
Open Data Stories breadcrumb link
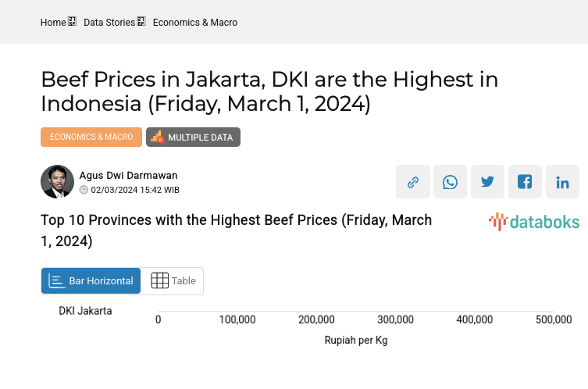pos(109,23)
